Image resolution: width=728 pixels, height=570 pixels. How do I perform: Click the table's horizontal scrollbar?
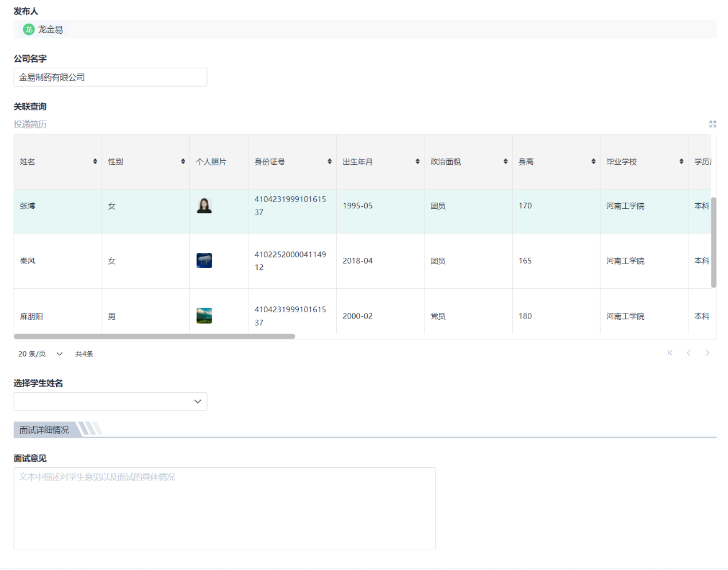(154, 336)
